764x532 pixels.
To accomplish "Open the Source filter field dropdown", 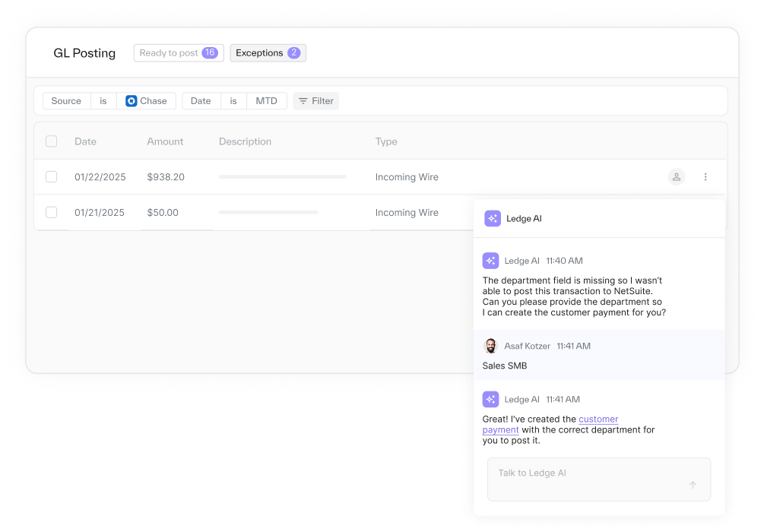I will (66, 101).
